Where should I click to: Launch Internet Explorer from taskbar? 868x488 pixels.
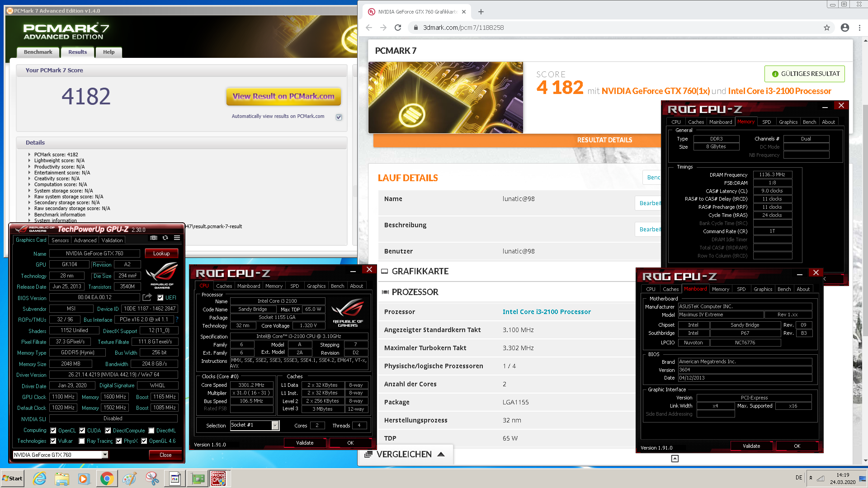click(x=40, y=479)
